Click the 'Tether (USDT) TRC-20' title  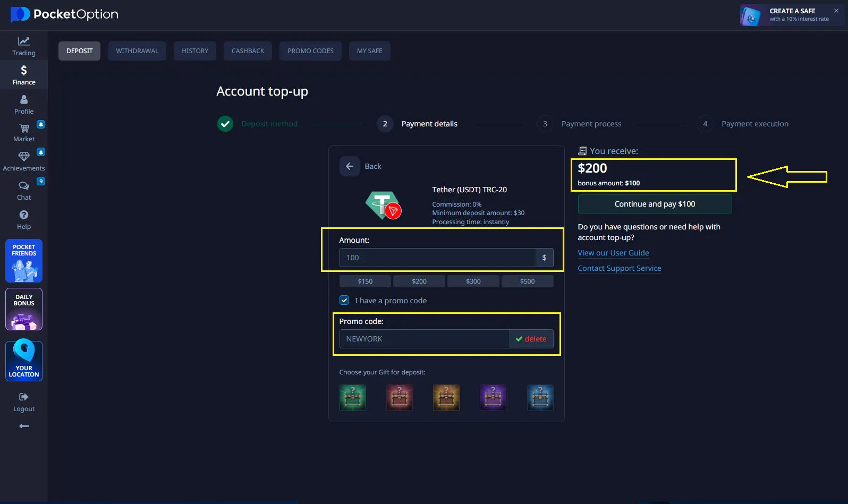[470, 190]
